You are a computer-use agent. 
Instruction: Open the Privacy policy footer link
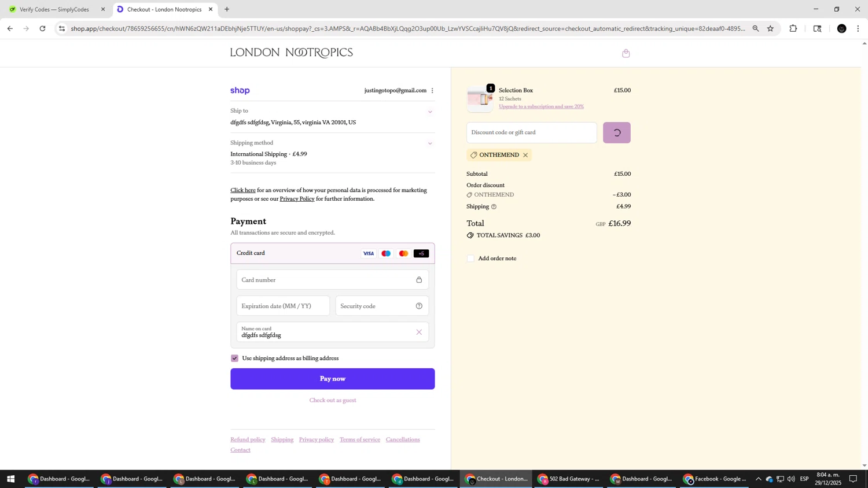click(317, 439)
